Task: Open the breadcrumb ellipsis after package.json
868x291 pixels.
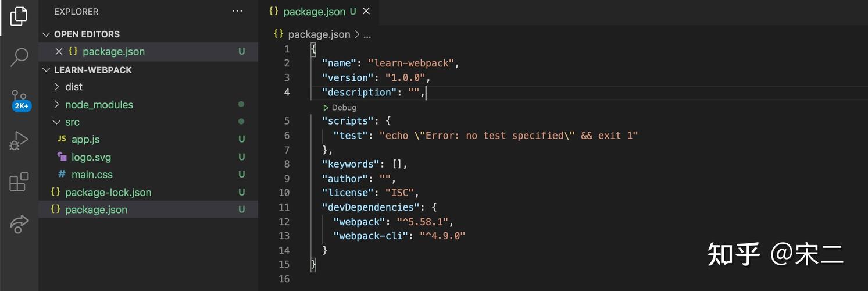Action: click(367, 34)
